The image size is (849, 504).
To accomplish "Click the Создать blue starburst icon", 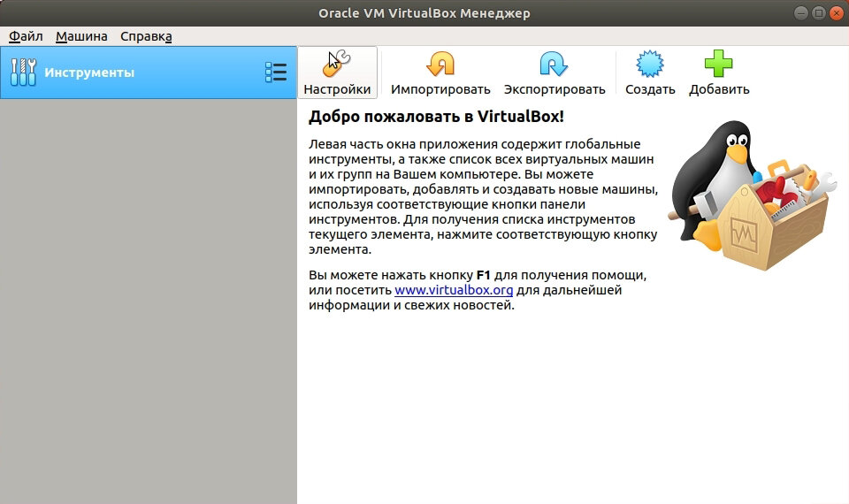I will pyautogui.click(x=650, y=64).
